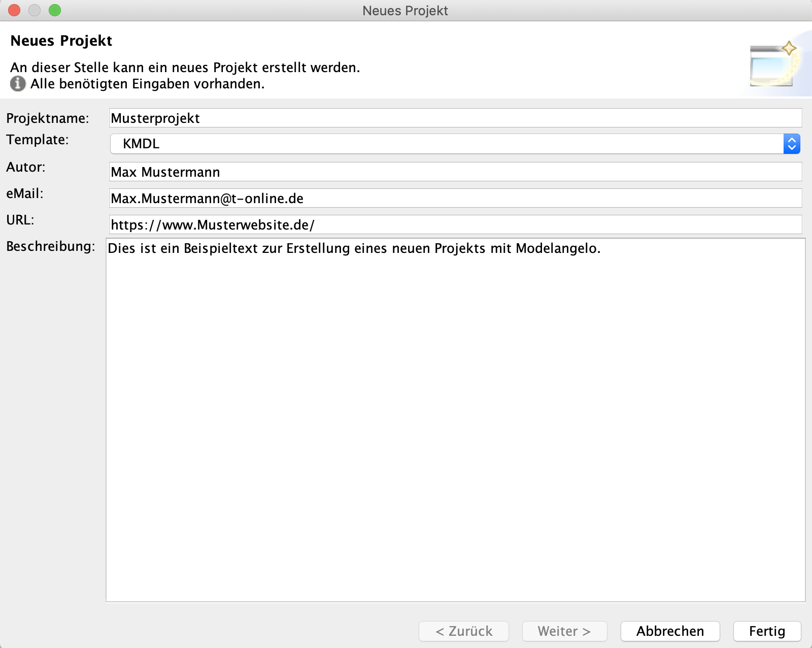
Task: Click the new project wizard icon
Action: point(773,64)
